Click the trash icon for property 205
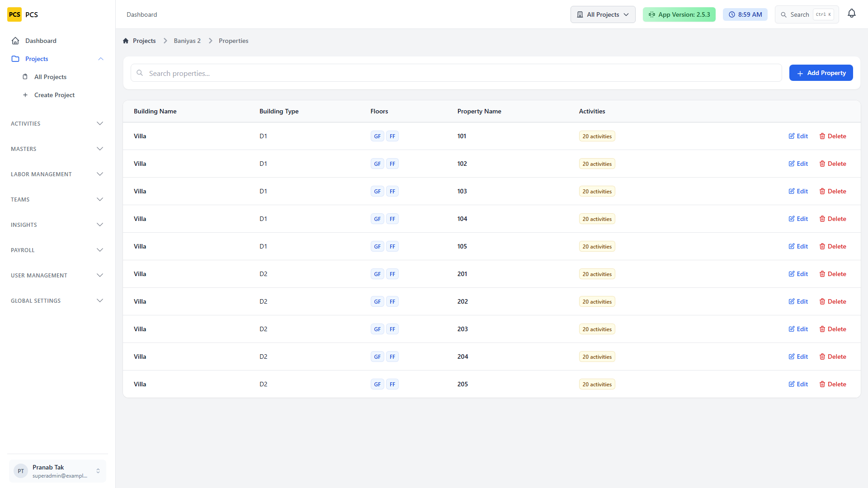 click(822, 384)
